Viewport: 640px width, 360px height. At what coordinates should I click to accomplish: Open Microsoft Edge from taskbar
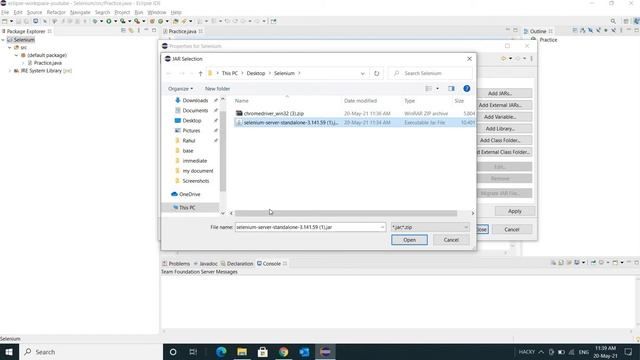coord(221,352)
